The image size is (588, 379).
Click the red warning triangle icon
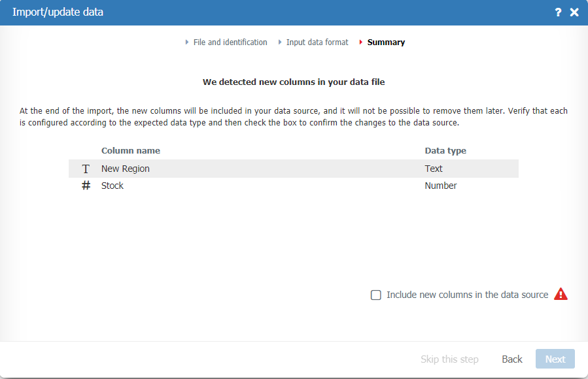[x=561, y=294]
